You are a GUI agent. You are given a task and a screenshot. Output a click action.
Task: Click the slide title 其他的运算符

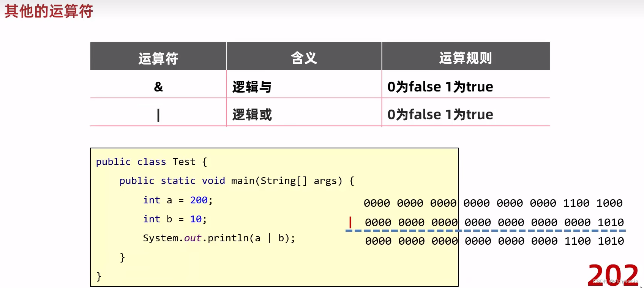[49, 11]
